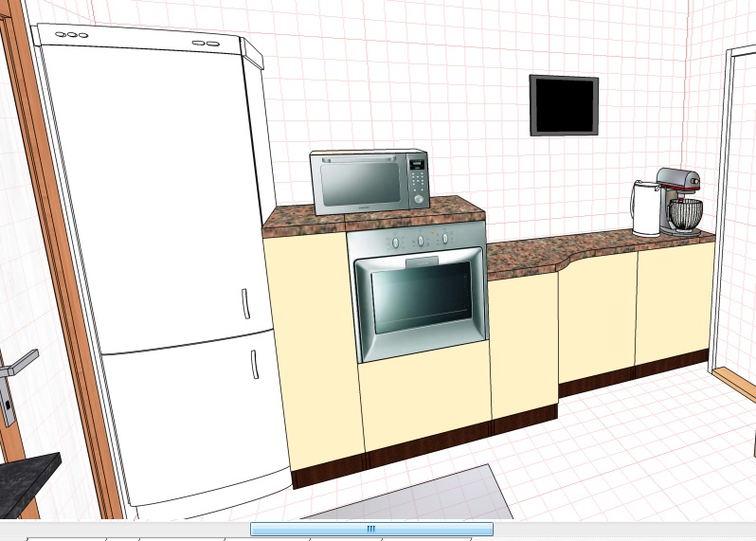Click the middle oven control knob

pos(421,241)
